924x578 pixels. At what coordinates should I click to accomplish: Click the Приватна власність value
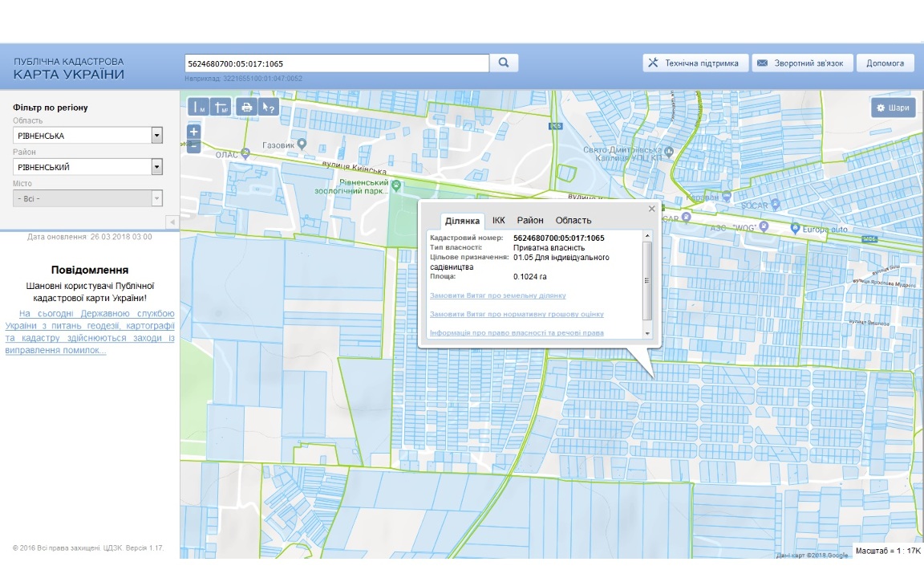click(549, 248)
